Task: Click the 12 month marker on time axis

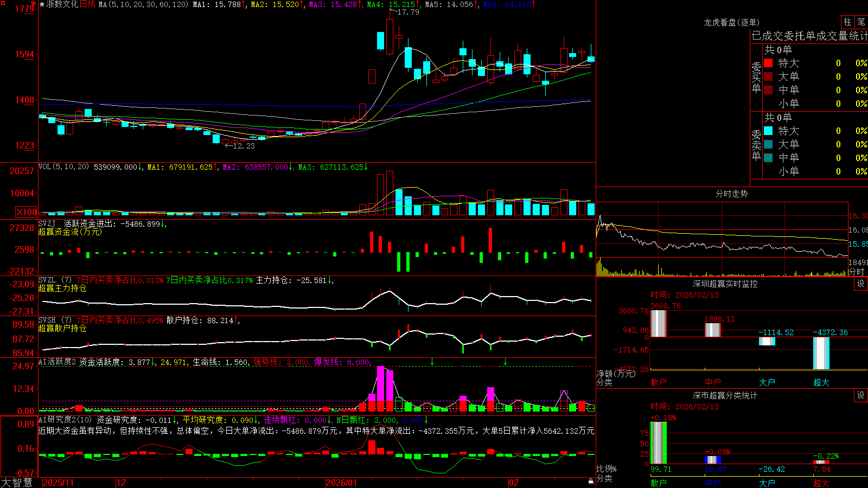Action: [x=122, y=483]
